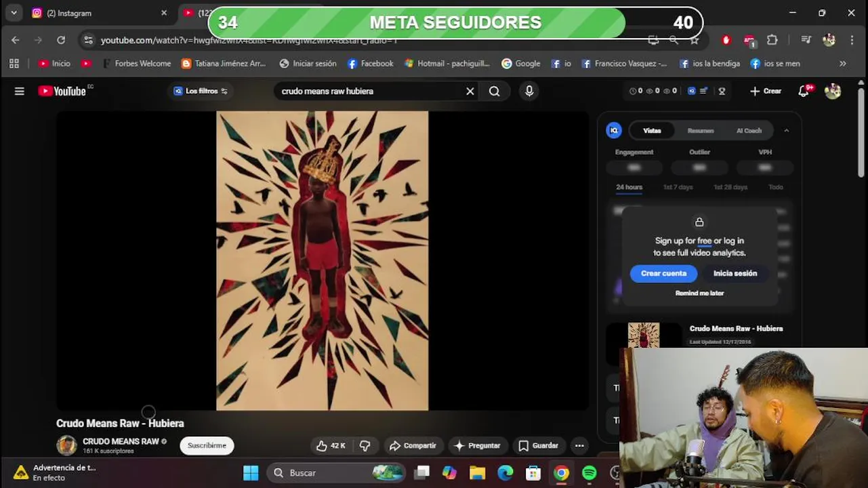Expand tab search dropdown in Chrome

click(x=14, y=13)
